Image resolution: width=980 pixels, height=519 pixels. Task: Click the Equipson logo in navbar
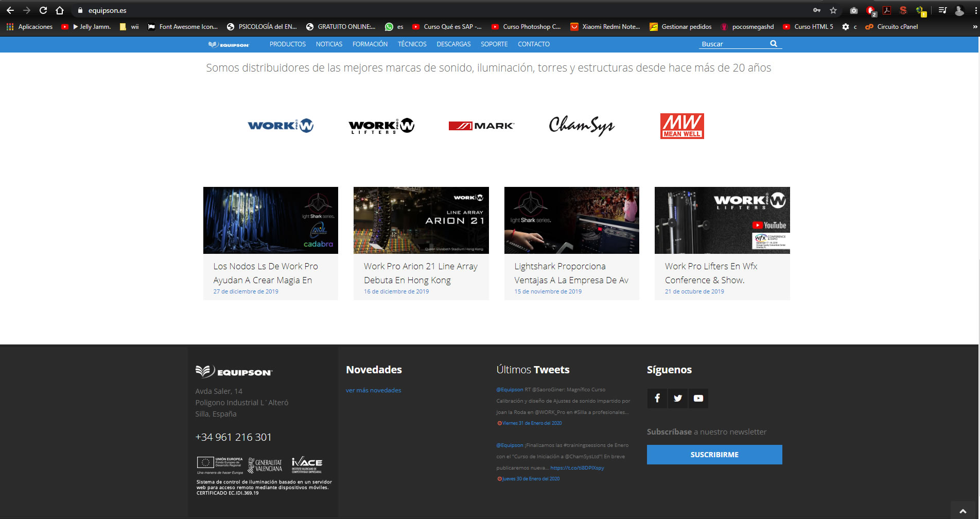point(229,44)
